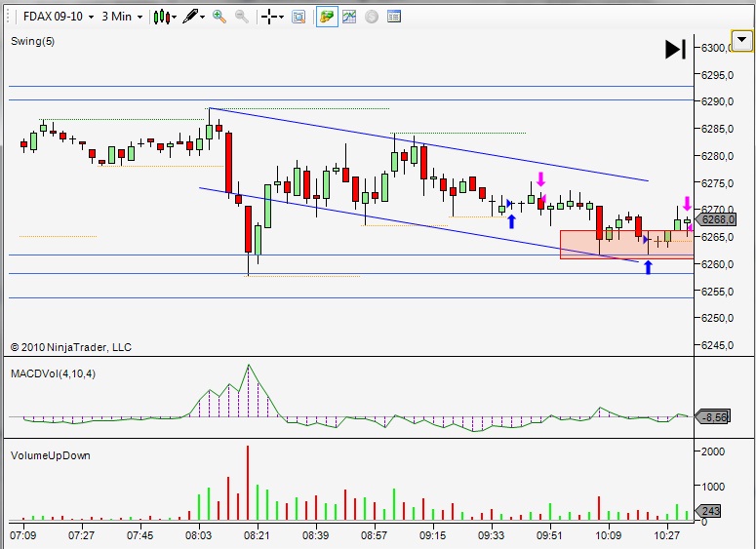Click the 6300,0 price axis label

point(717,48)
